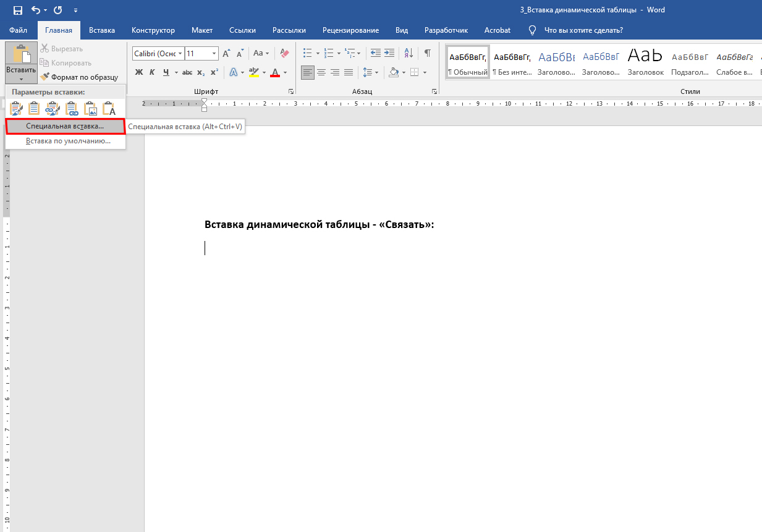Click the Clear All Formatting eraser icon
762x532 pixels.
click(284, 53)
